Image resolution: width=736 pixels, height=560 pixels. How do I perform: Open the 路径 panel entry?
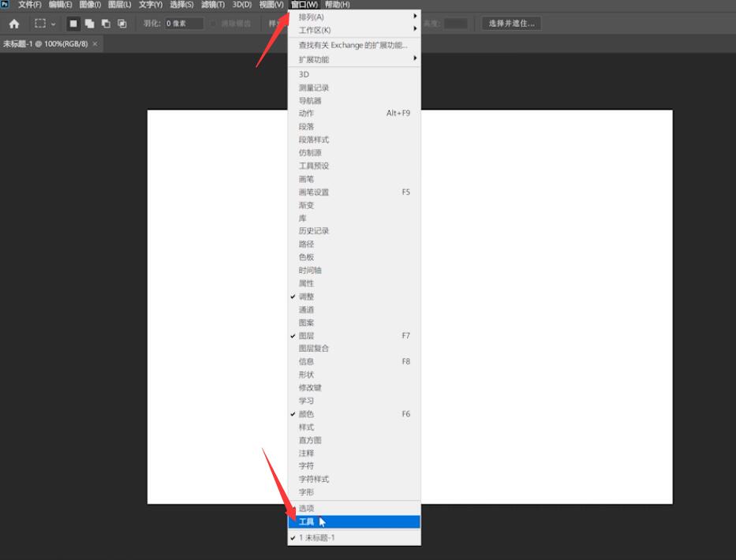[x=354, y=244]
